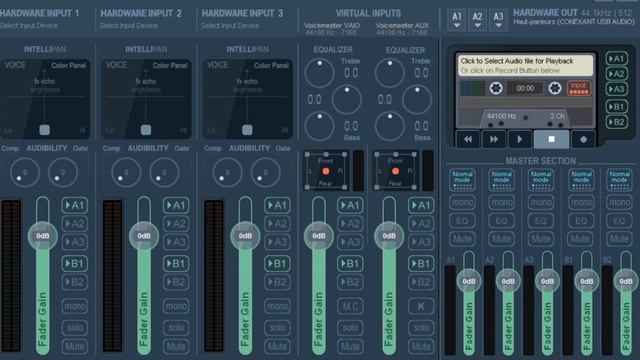Switch Hardware Input 3 Intellipan to Color Panel
The width and height of the screenshot is (640, 360).
[x=271, y=65]
